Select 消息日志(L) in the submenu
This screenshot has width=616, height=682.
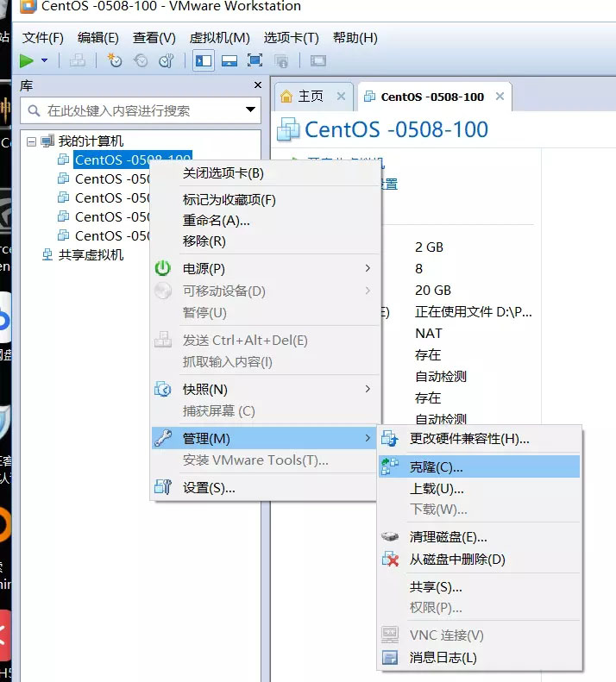coord(443,658)
